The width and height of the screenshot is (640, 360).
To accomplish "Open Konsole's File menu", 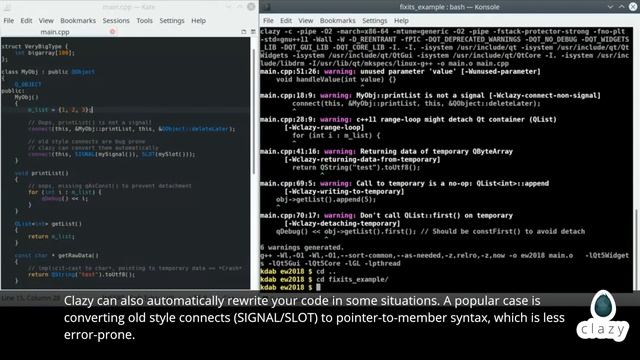I will pos(268,20).
